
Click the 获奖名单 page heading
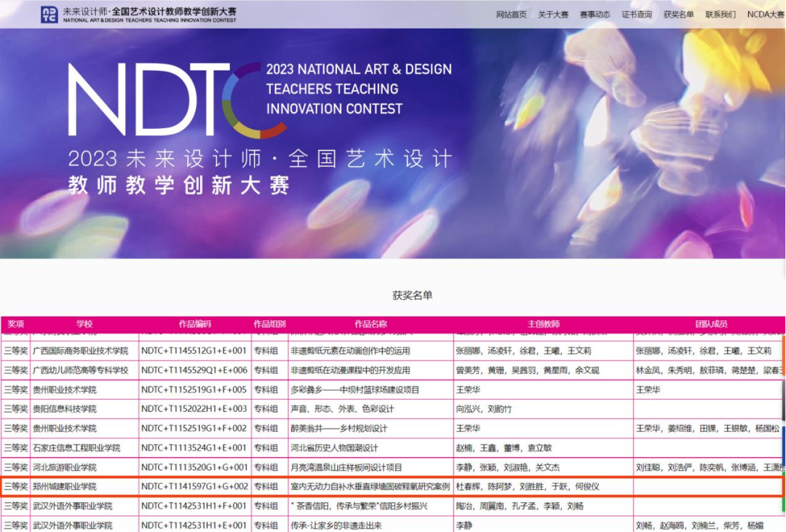(412, 295)
